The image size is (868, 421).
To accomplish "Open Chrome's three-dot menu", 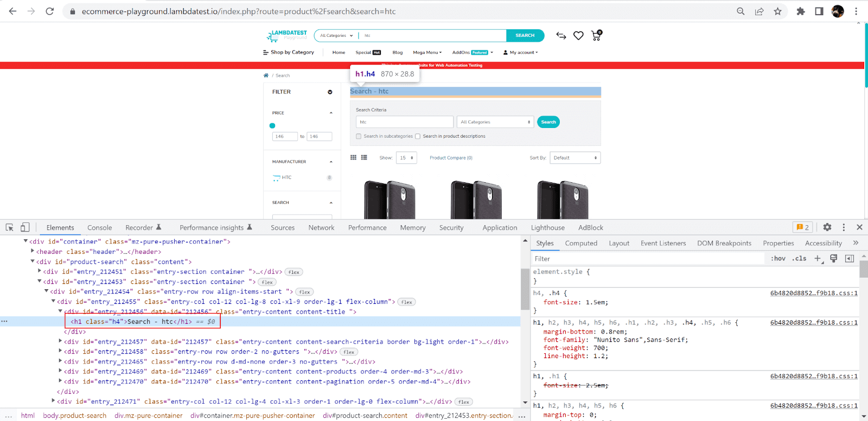I will click(x=856, y=11).
